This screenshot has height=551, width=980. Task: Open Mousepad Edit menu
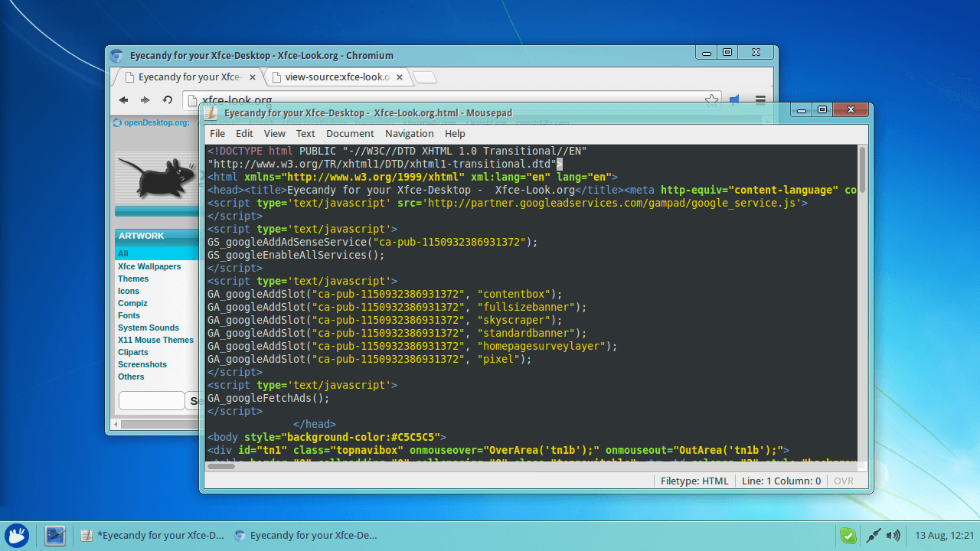[244, 133]
